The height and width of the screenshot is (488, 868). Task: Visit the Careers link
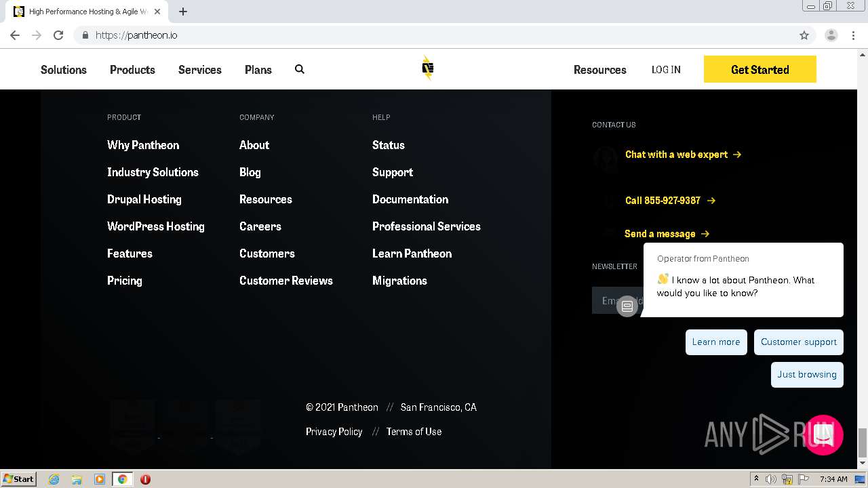tap(260, 226)
